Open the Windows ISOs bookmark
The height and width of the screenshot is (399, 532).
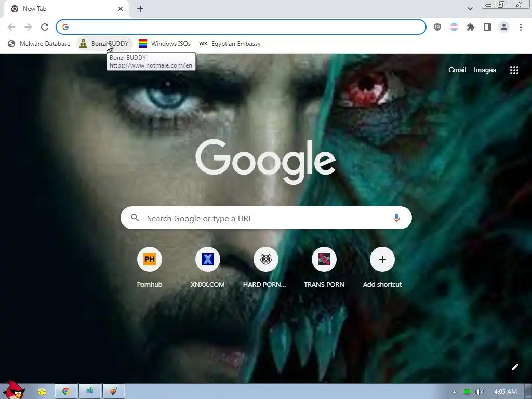[x=165, y=44]
